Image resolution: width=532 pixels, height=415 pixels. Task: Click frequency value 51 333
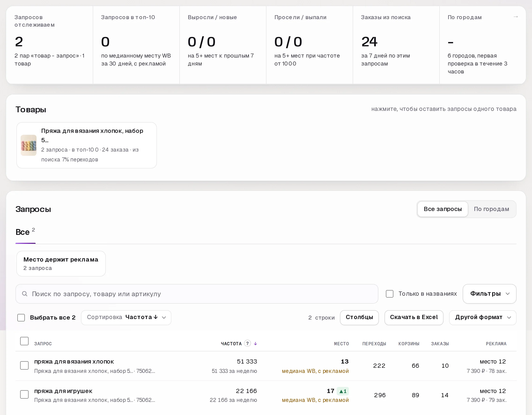(x=247, y=361)
